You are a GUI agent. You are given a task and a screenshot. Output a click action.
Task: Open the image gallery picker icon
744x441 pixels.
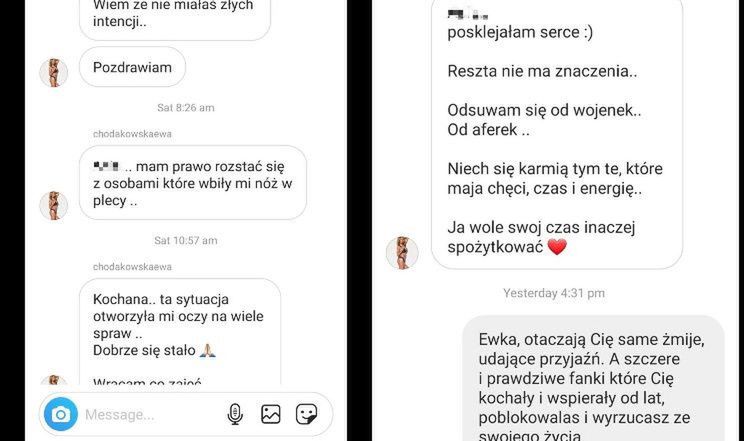pos(271,414)
